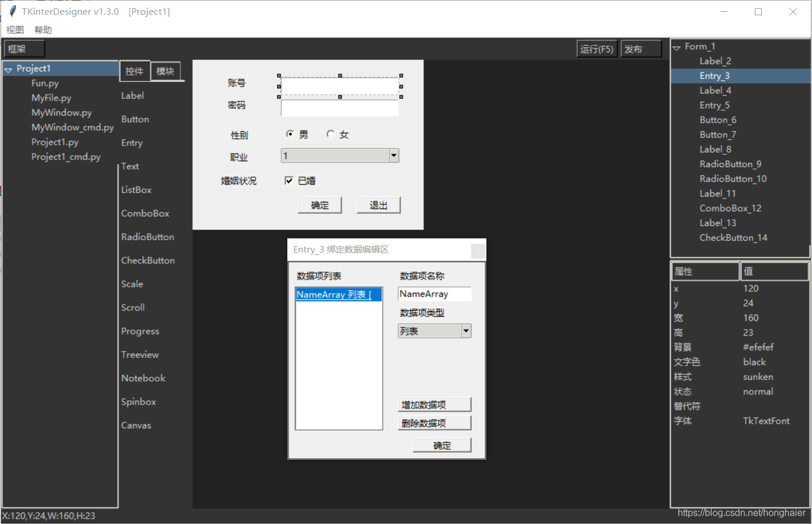The height and width of the screenshot is (524, 812).
Task: Pick the Scale widget from palette
Action: point(132,284)
